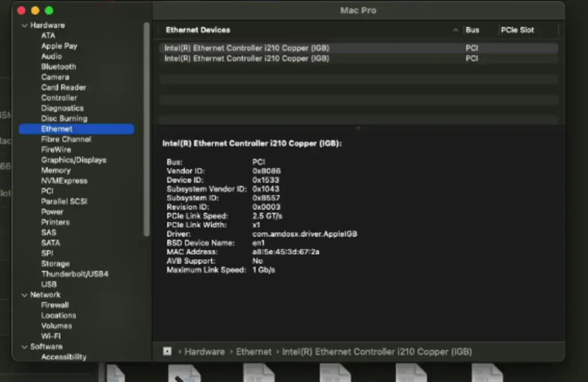Viewport: 588px width, 382px height.
Task: Select Storage in the sidebar
Action: (x=55, y=264)
